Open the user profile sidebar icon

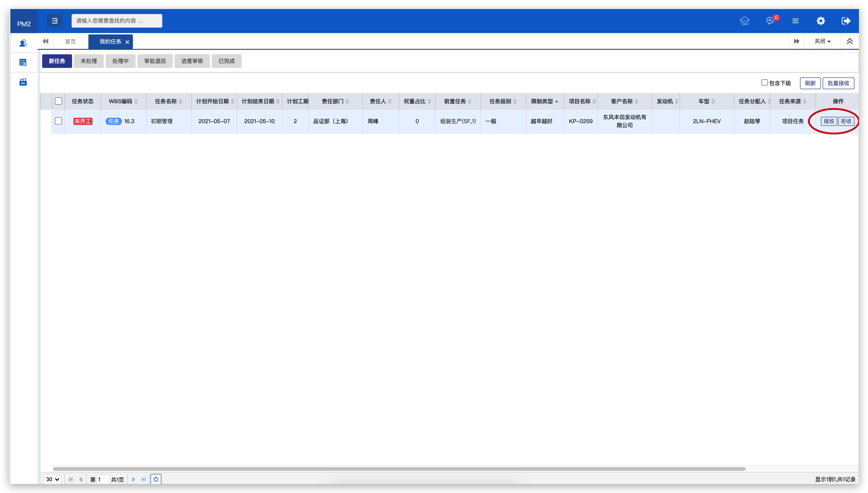pyautogui.click(x=23, y=43)
